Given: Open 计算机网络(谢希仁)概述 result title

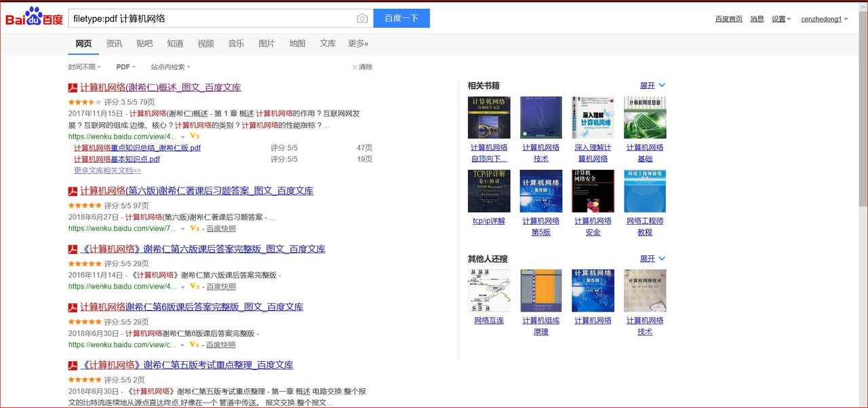Looking at the screenshot, I should [161, 88].
